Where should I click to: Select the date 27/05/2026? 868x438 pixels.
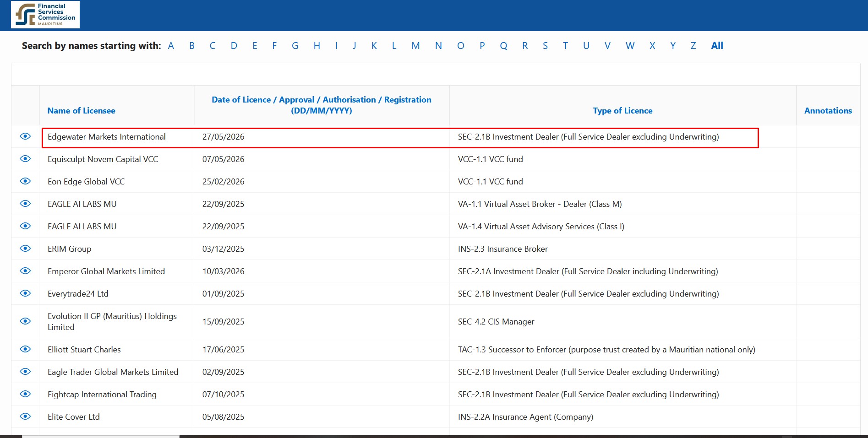point(224,137)
